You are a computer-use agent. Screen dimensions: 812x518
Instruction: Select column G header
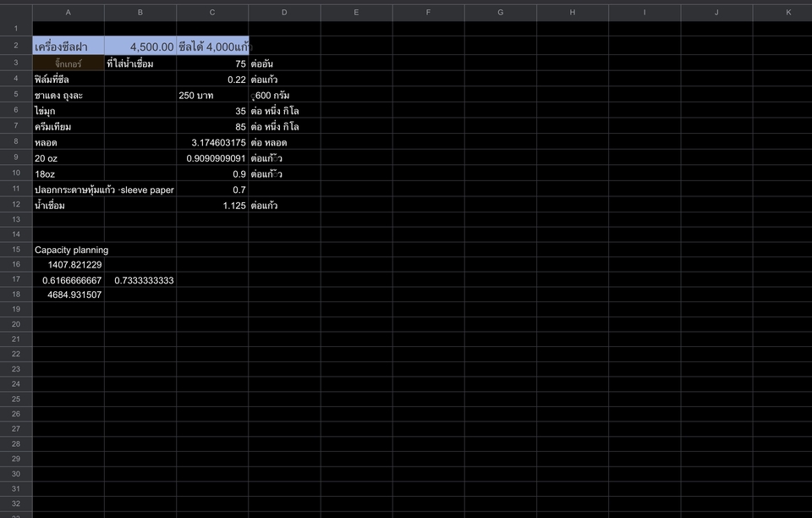500,13
